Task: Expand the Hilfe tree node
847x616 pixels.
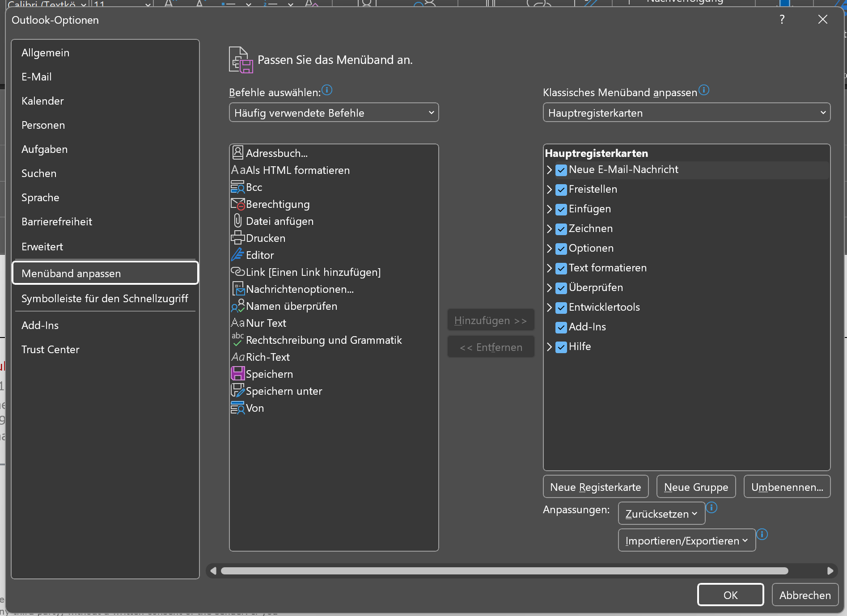Action: click(x=550, y=347)
